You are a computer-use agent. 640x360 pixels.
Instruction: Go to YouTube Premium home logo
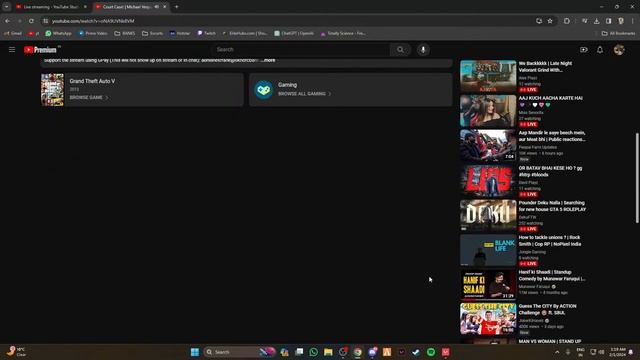coord(41,50)
